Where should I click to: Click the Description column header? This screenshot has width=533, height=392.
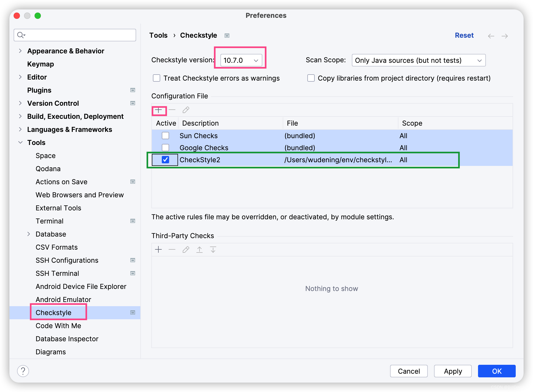click(x=231, y=123)
